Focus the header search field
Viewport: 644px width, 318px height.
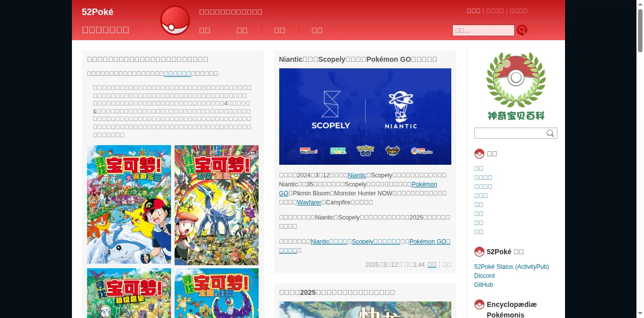click(x=483, y=31)
